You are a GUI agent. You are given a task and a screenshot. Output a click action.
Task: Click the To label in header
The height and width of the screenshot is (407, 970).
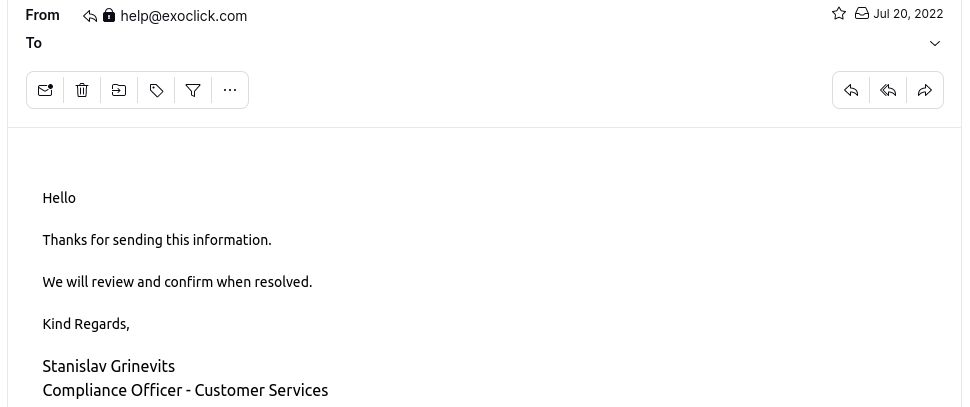tap(34, 43)
